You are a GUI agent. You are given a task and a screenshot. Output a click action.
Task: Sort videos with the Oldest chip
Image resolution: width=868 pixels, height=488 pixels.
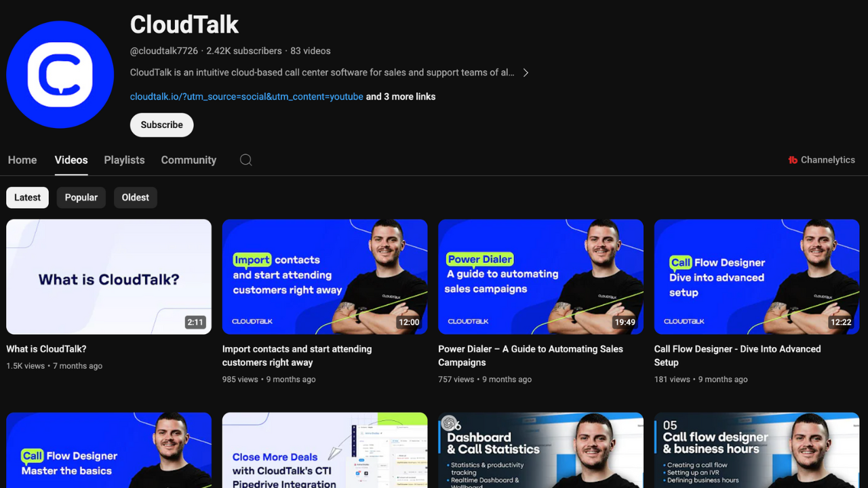click(x=136, y=197)
